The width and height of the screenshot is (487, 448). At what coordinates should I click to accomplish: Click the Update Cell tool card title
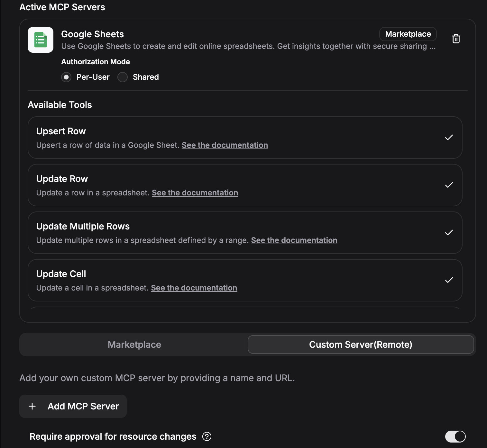coord(61,274)
